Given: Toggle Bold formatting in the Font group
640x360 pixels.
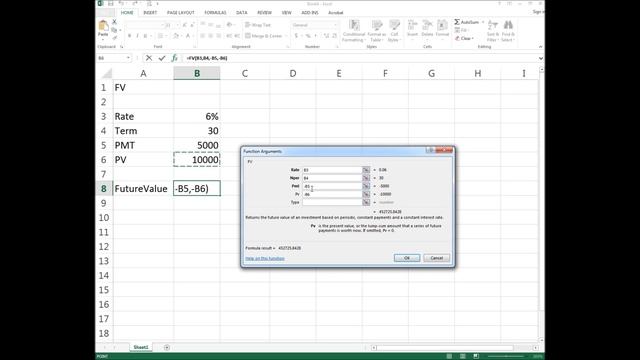Looking at the screenshot, I should click(129, 36).
